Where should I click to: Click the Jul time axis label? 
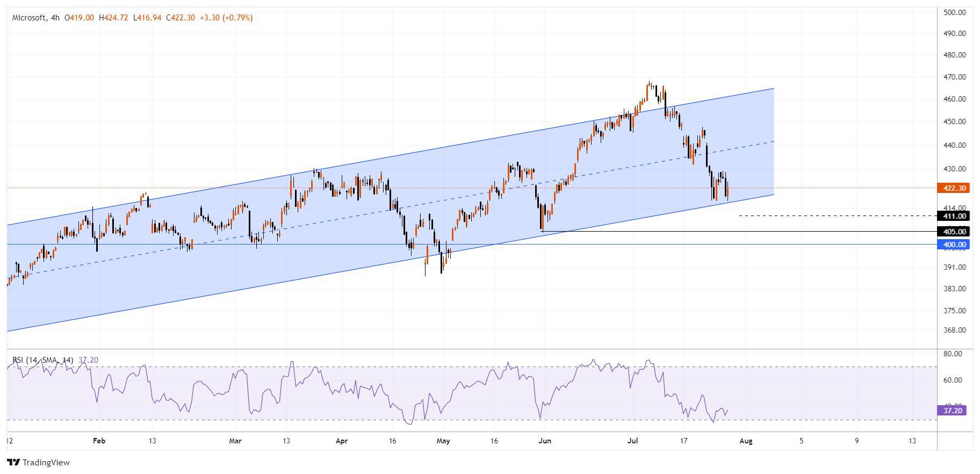[x=633, y=441]
